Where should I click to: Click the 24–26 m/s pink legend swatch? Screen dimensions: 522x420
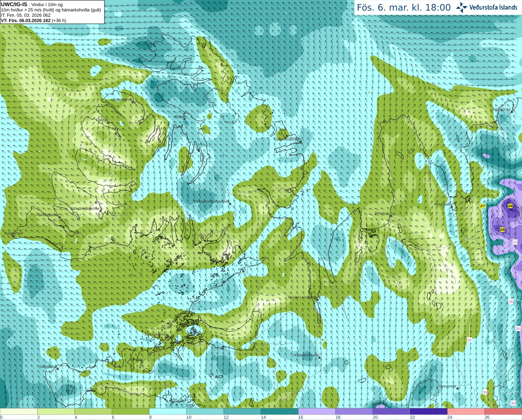tap(466, 411)
